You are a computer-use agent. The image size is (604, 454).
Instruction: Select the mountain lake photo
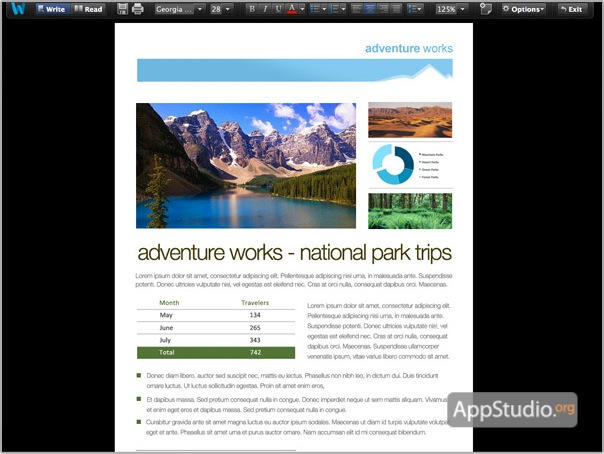[x=246, y=166]
